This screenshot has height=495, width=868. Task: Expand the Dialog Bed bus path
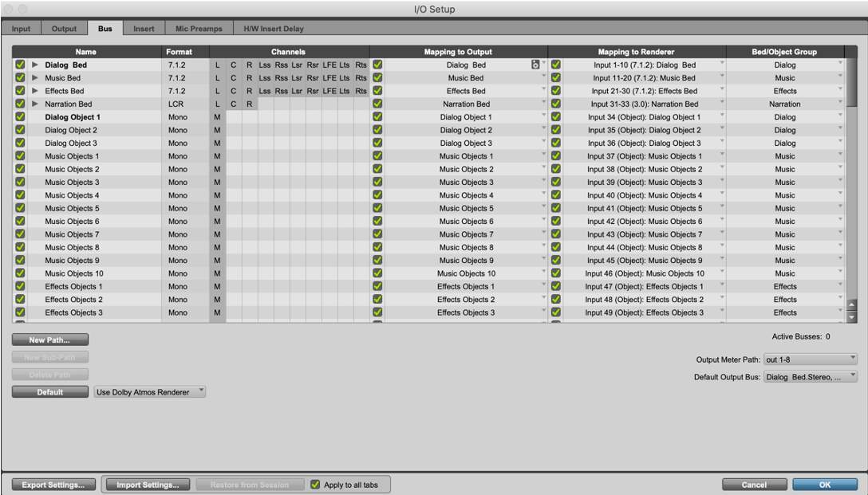click(34, 65)
